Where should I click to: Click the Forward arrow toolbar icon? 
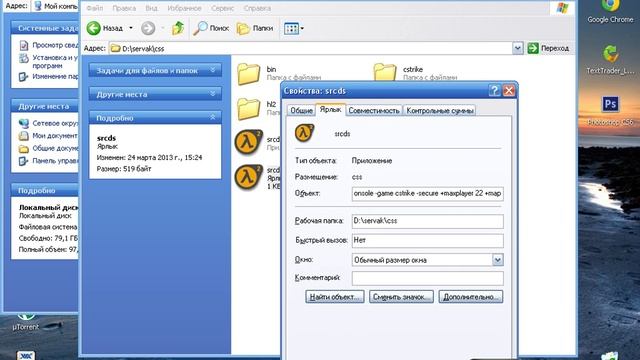(x=148, y=28)
